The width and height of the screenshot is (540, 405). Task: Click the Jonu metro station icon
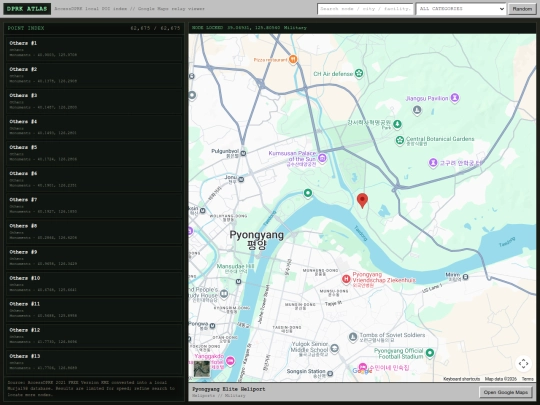coord(241,179)
